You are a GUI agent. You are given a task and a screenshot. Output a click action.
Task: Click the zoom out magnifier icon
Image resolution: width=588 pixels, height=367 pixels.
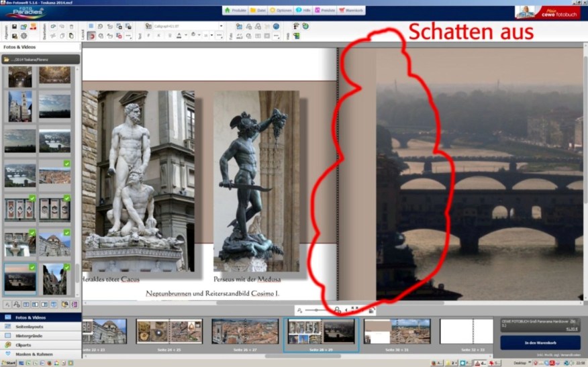299,310
